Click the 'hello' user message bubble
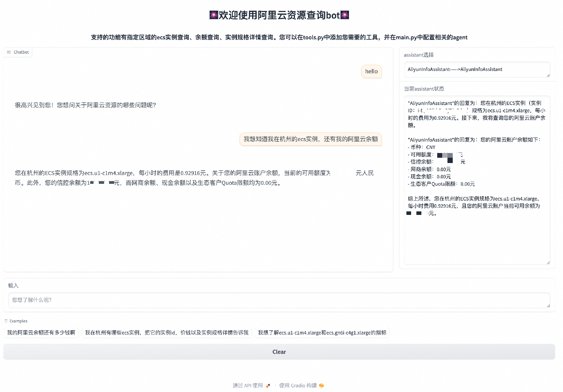This screenshot has width=563, height=392. [x=371, y=71]
